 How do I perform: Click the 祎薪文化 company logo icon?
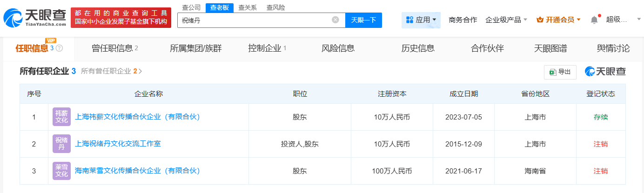61,117
